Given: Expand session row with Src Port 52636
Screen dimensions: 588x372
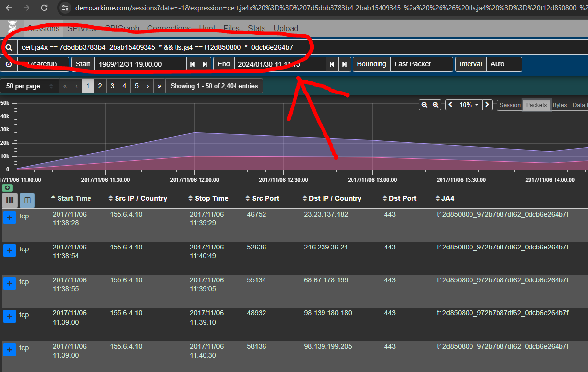Looking at the screenshot, I should [10, 250].
